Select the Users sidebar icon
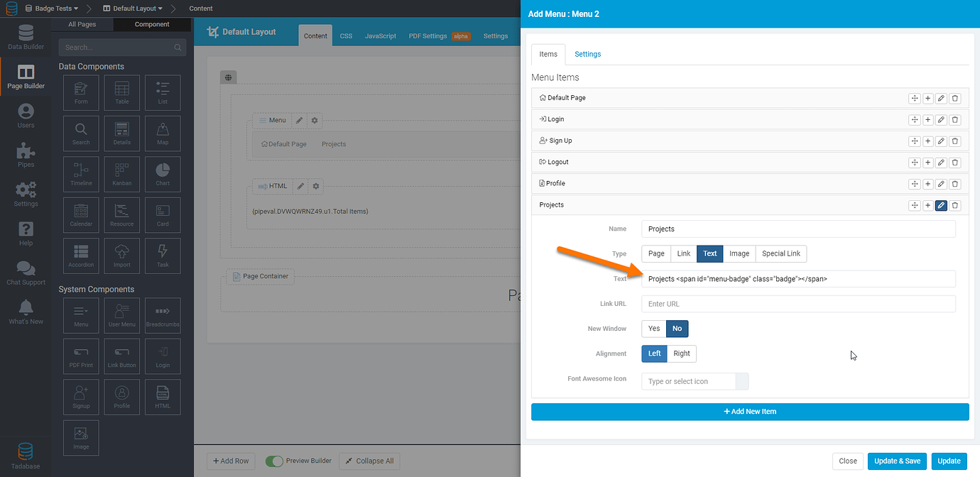The image size is (980, 477). [x=26, y=114]
